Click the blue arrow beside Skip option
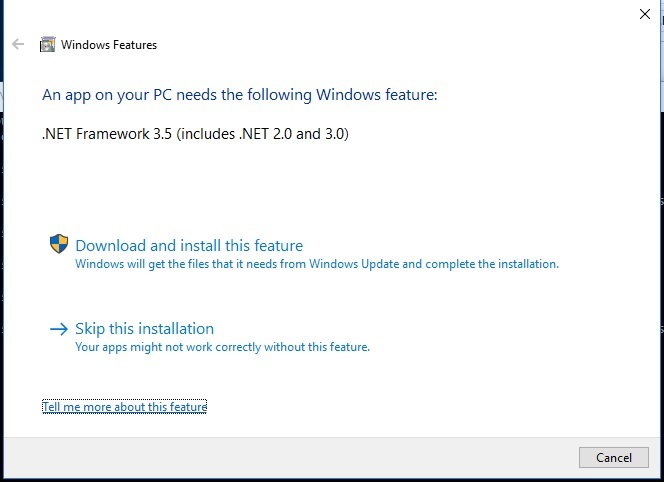This screenshot has height=482, width=664. pyautogui.click(x=59, y=329)
